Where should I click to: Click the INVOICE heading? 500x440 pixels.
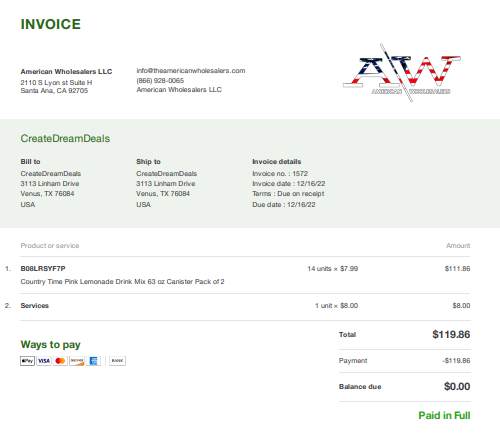pyautogui.click(x=51, y=24)
